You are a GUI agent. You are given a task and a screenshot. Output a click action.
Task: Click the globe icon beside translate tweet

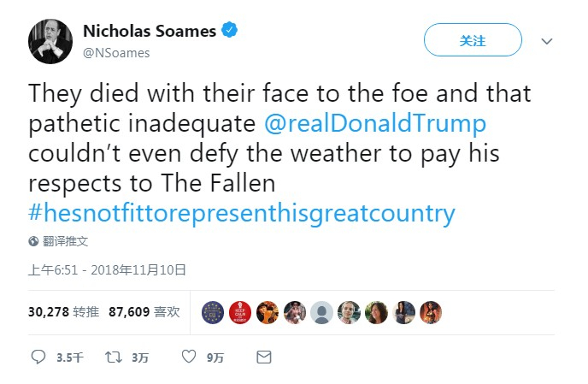[33, 241]
